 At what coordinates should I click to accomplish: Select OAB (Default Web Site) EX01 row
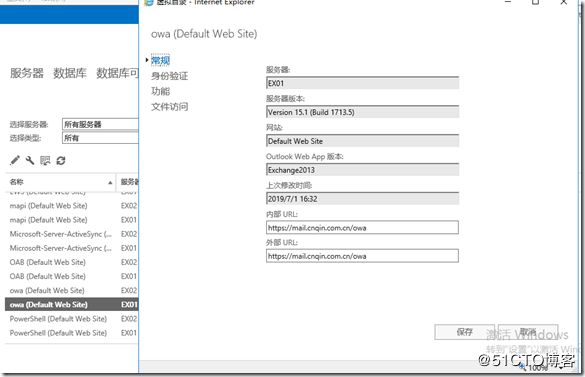[x=72, y=277]
